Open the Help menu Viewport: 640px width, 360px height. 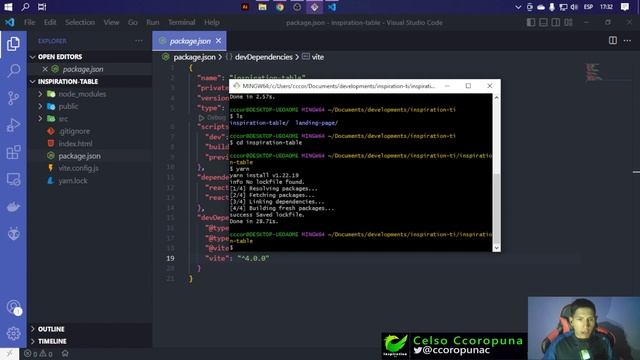[x=211, y=22]
